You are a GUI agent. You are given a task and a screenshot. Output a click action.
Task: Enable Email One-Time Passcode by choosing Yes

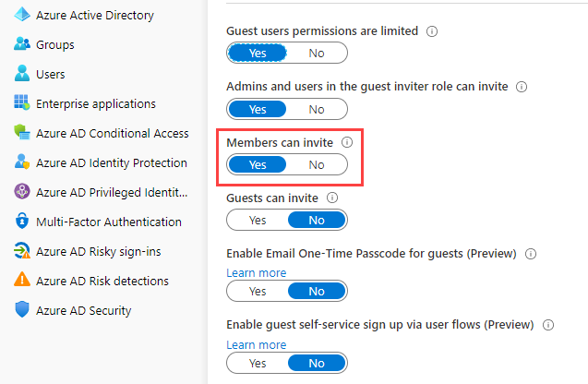coord(258,292)
